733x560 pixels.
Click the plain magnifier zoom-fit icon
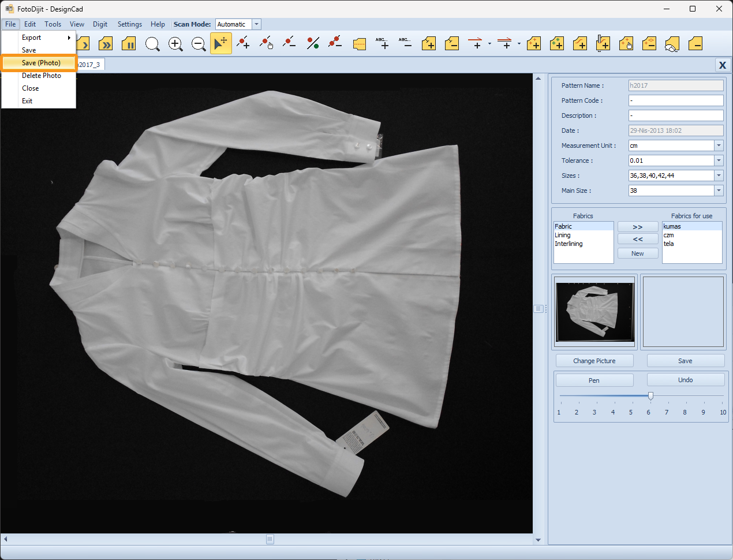click(x=152, y=44)
